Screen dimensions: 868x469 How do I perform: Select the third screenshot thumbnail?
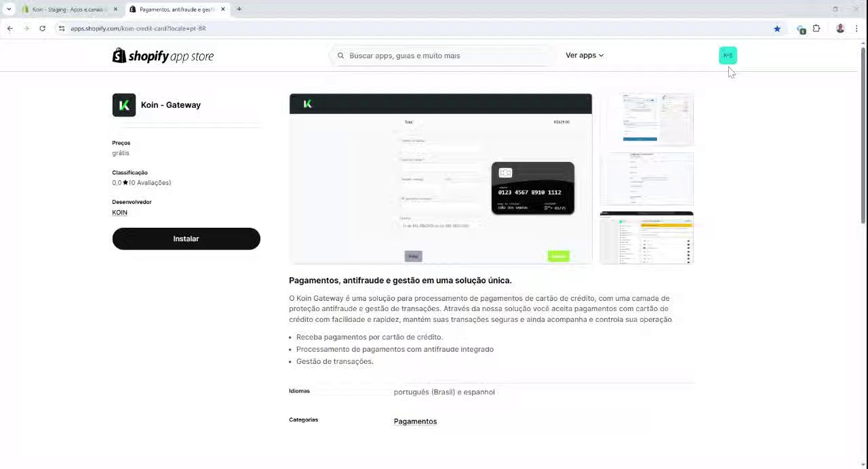646,237
